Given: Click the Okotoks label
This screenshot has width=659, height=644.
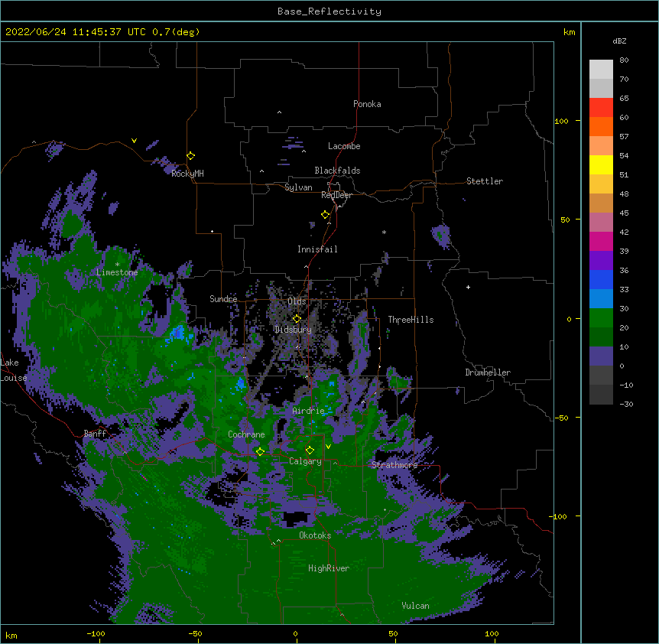Looking at the screenshot, I should coord(315,535).
